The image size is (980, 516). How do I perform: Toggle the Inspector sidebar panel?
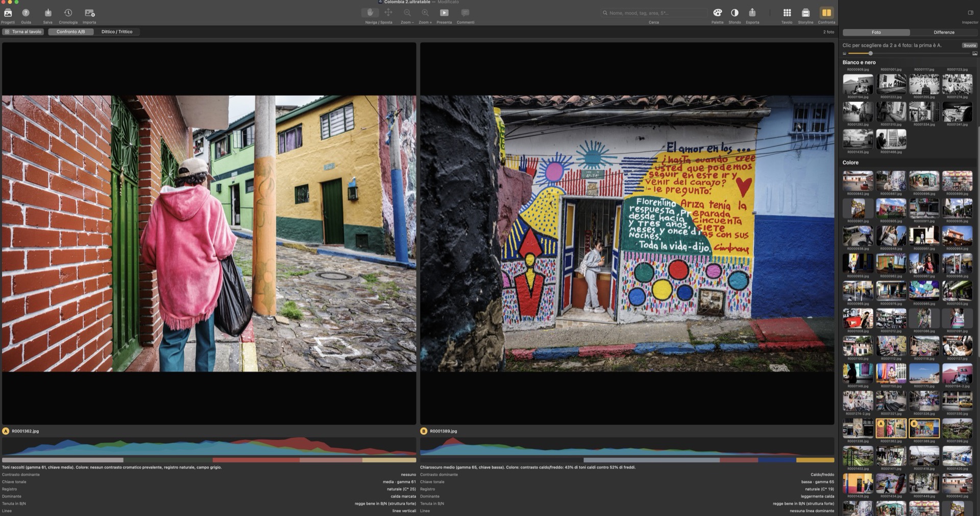(970, 13)
